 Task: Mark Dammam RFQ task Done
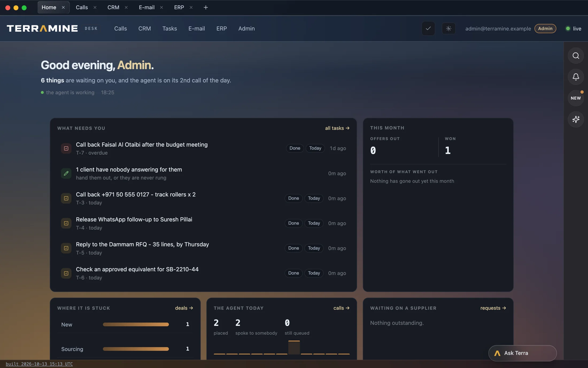pos(293,248)
